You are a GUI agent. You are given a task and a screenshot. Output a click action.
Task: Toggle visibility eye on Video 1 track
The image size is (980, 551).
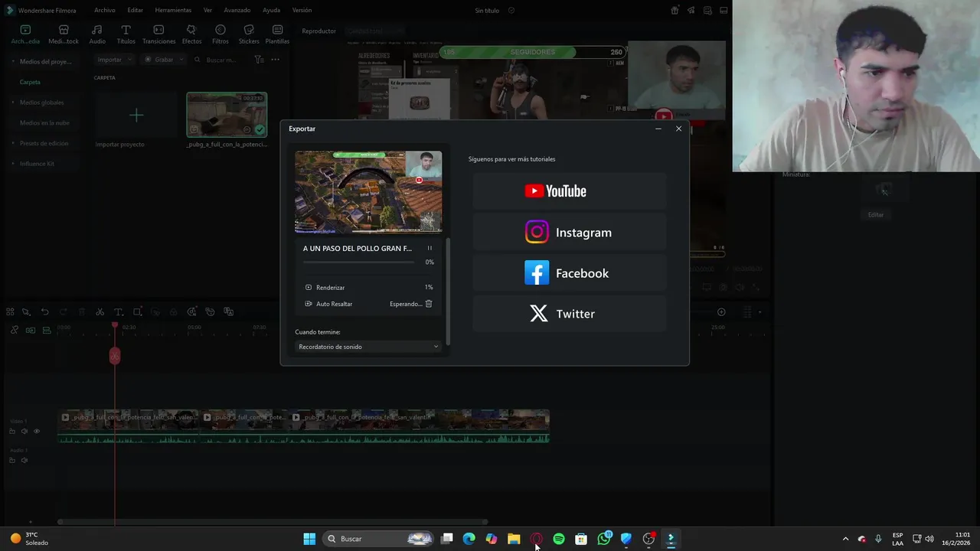pos(36,431)
